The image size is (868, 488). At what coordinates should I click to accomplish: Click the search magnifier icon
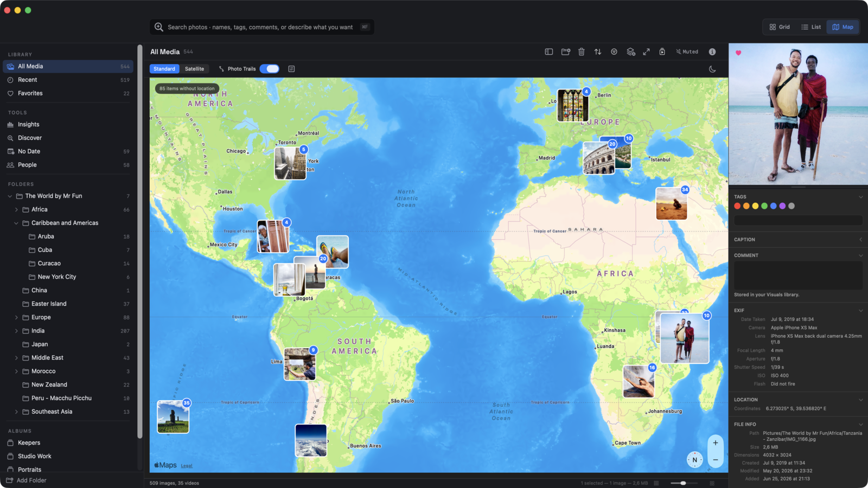159,27
